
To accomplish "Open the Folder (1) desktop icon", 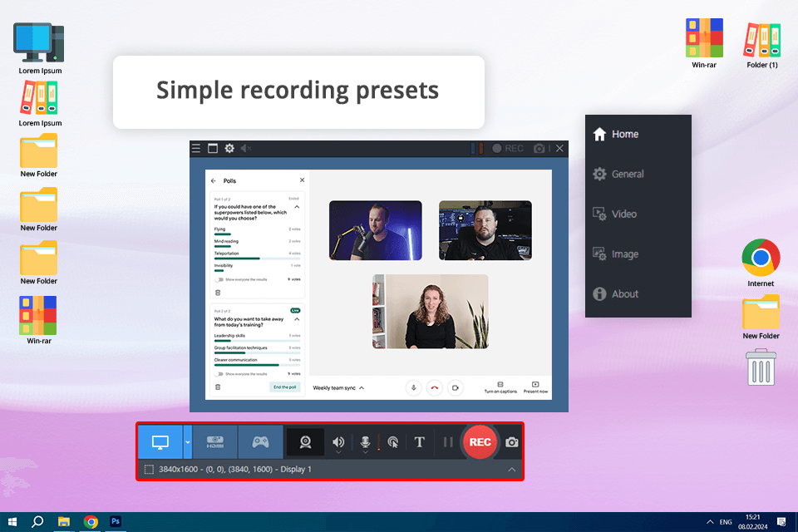I will 762,45.
